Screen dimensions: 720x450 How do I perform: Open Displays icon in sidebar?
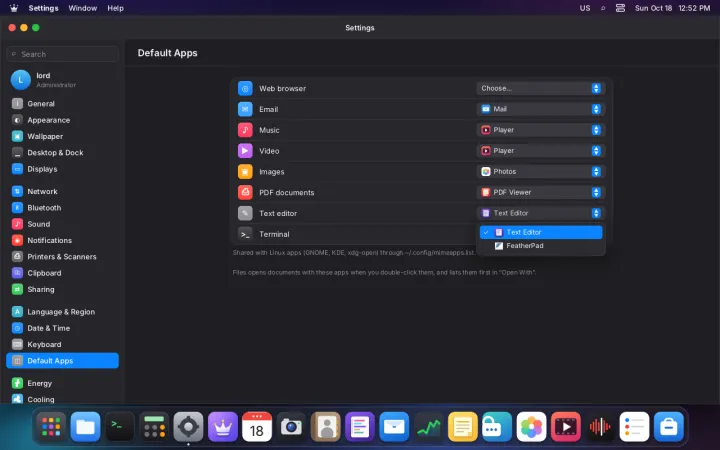point(17,169)
